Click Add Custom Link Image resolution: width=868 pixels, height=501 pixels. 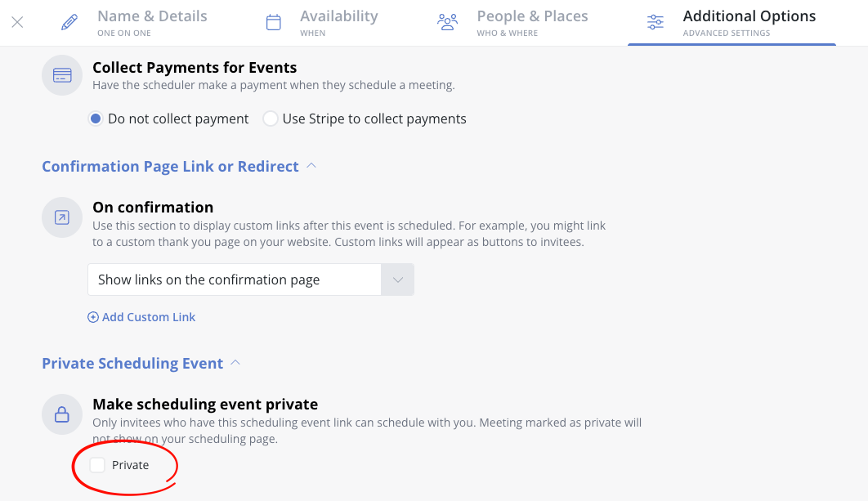pos(148,316)
